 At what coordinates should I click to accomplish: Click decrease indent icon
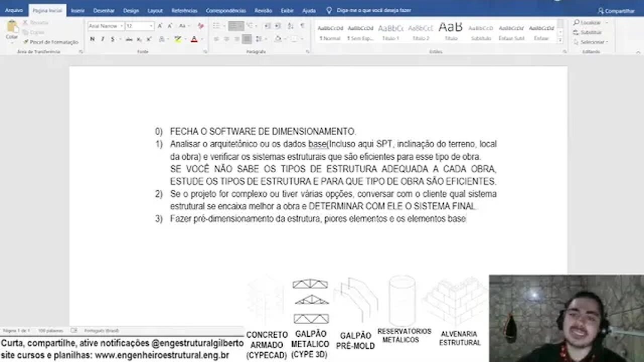267,26
